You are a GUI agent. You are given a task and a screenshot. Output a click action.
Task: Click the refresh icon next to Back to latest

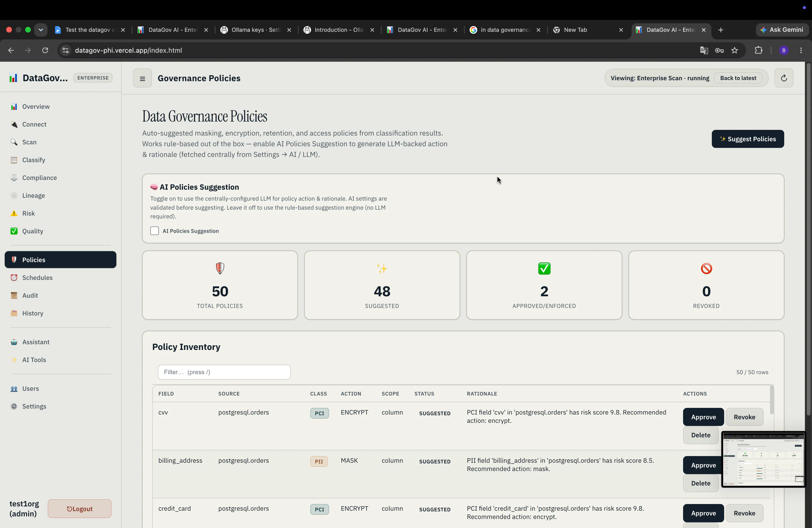tap(784, 78)
